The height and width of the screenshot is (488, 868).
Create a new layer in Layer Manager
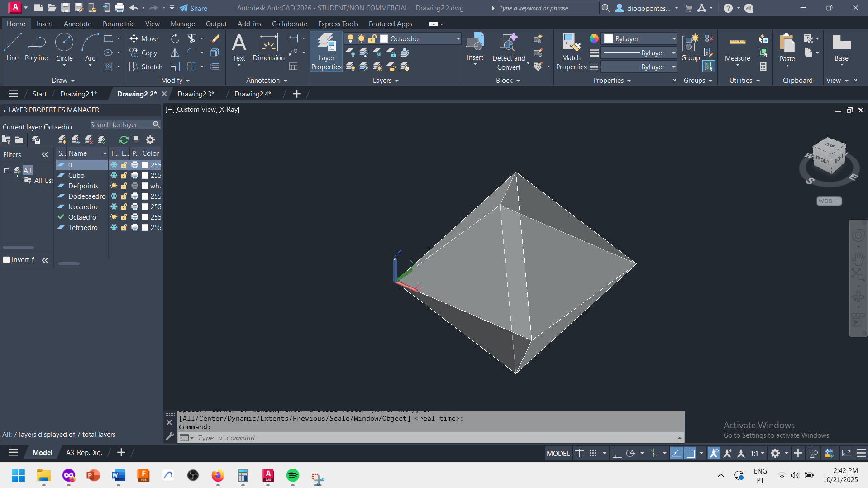click(x=62, y=139)
